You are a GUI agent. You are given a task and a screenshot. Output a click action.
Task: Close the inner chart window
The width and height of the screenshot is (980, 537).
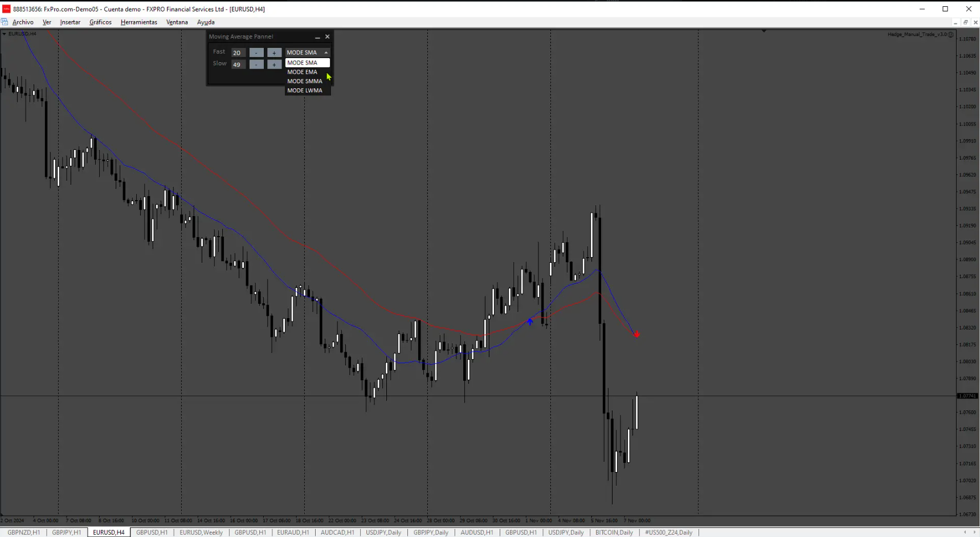click(975, 22)
